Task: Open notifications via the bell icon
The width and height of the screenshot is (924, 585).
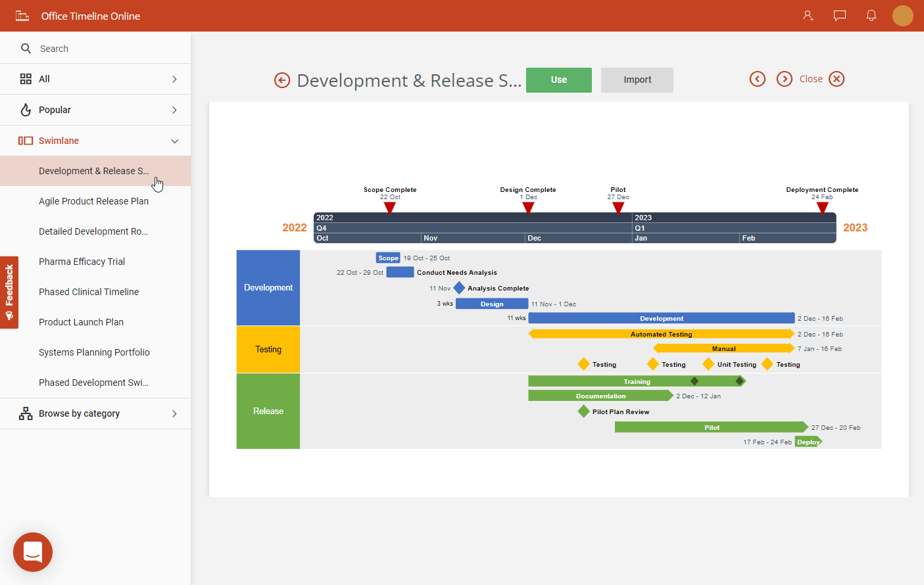Action: click(871, 16)
